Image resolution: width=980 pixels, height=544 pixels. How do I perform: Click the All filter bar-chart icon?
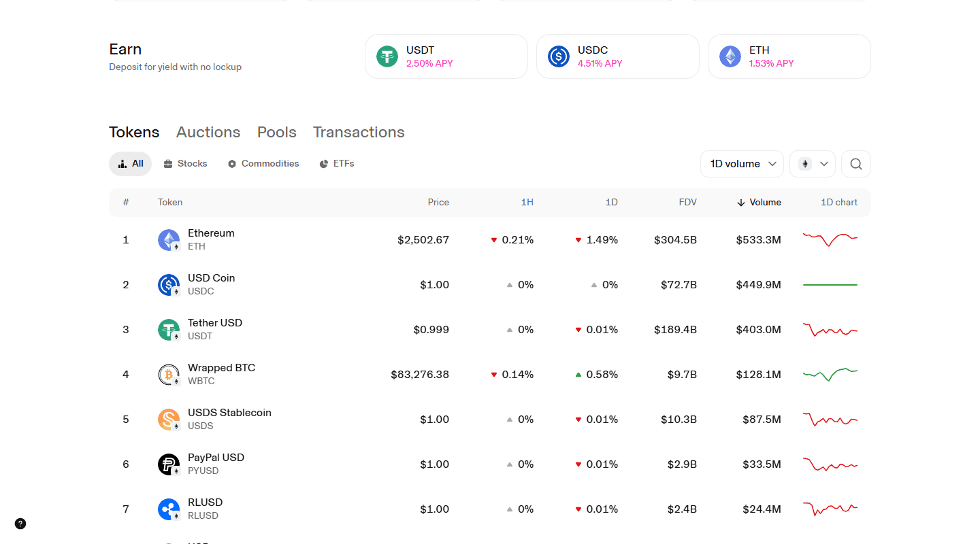point(122,164)
